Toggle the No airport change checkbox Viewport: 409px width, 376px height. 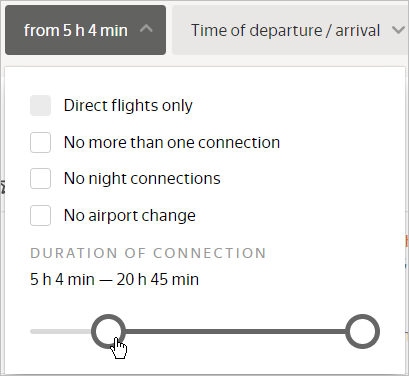[40, 215]
